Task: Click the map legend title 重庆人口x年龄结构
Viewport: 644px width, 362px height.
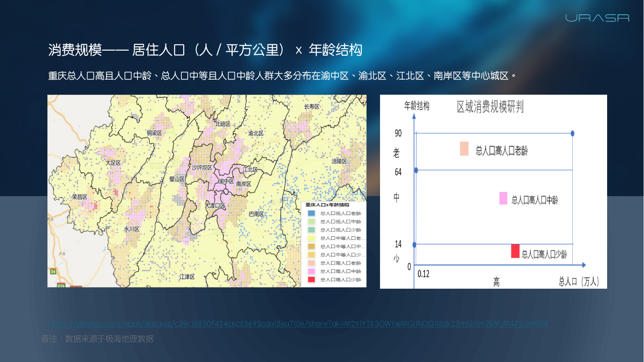Action: click(327, 205)
